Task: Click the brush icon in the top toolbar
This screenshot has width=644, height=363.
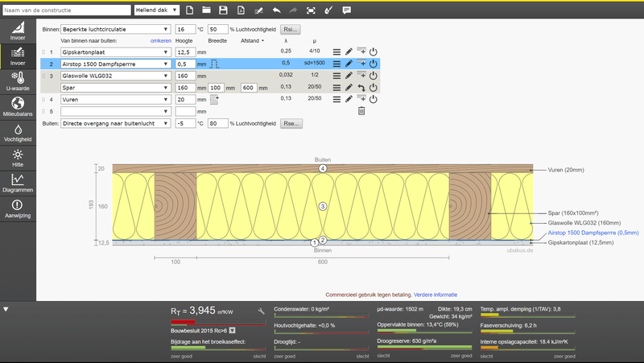Action: 328,10
